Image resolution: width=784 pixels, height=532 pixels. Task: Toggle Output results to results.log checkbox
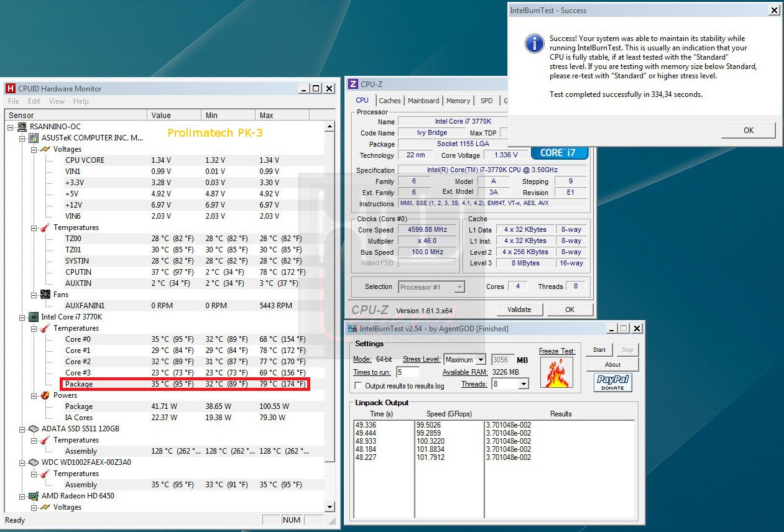tap(358, 385)
